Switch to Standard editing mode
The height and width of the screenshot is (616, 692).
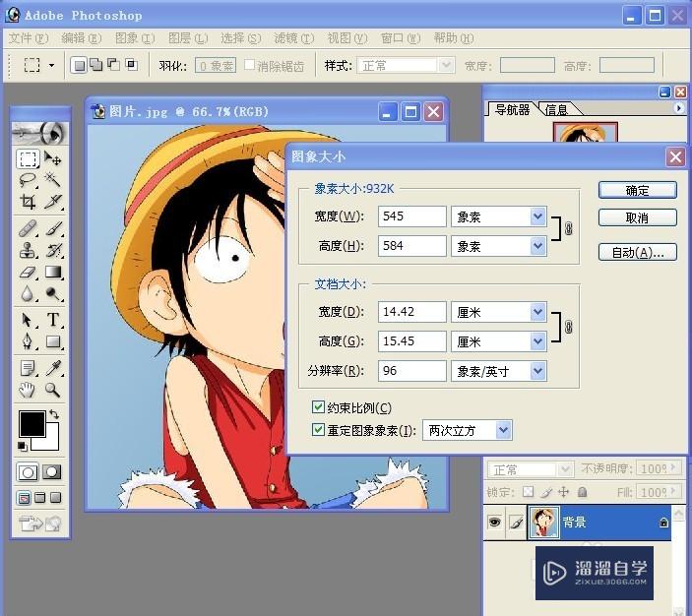coord(28,472)
